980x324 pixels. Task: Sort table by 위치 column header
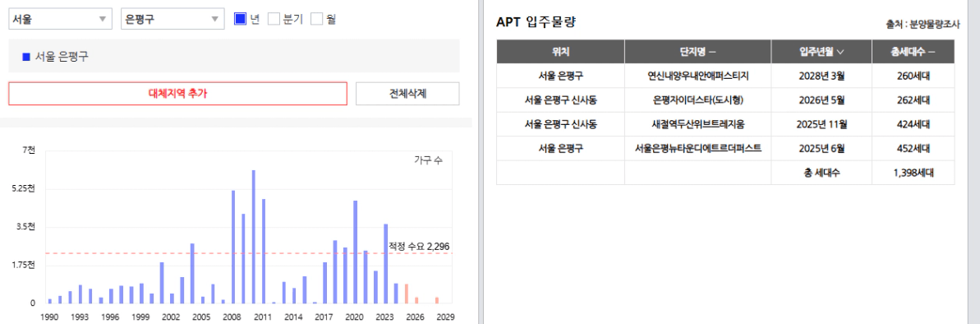click(560, 51)
